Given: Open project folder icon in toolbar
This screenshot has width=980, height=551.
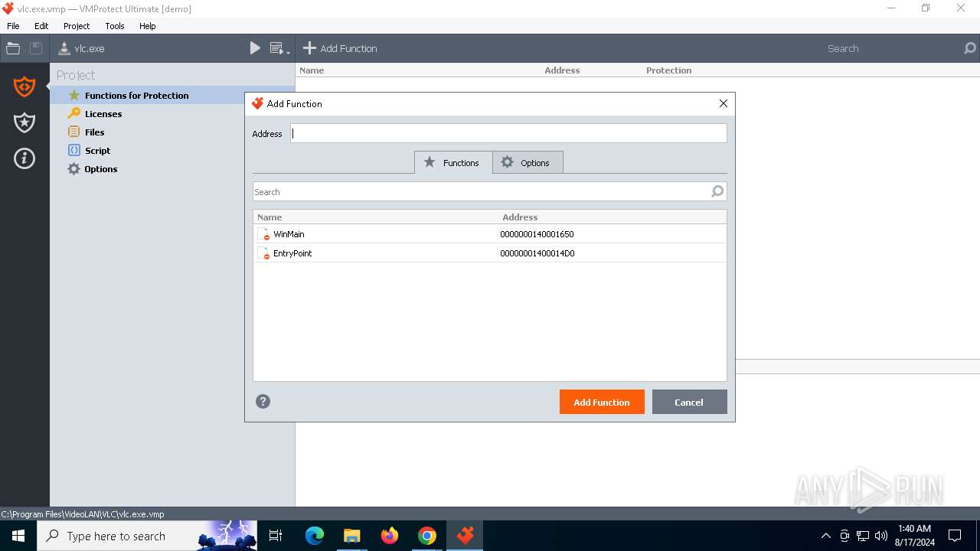Looking at the screenshot, I should (13, 48).
